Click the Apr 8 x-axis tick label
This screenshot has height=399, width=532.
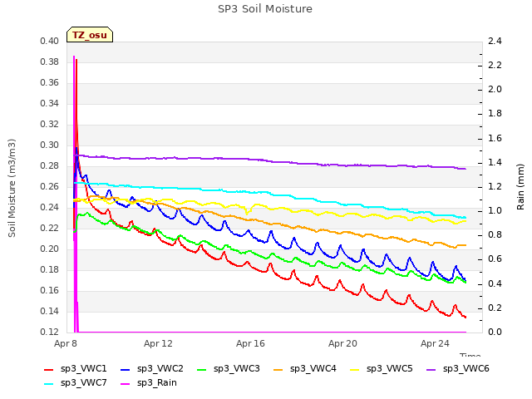tap(66, 343)
